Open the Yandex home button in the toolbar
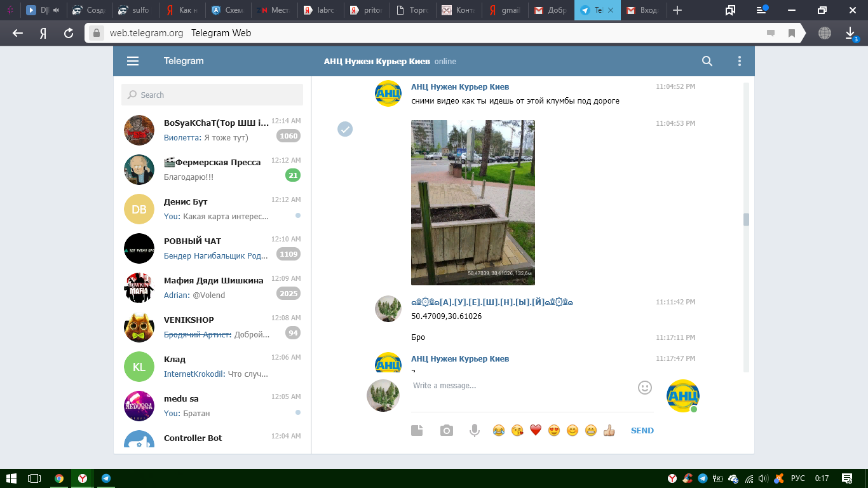 43,33
